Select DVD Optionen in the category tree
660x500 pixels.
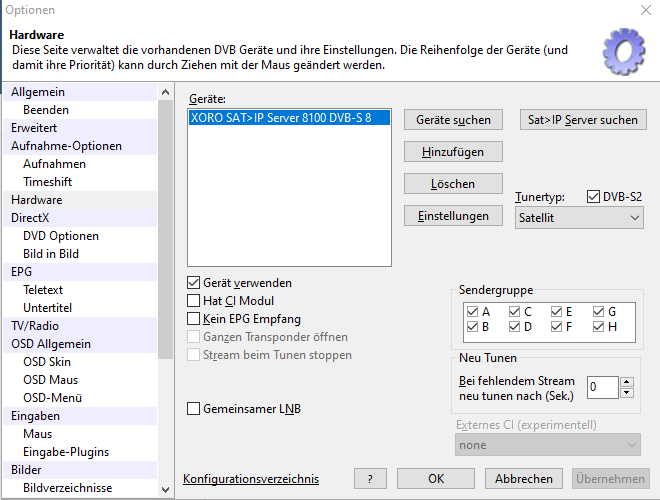(61, 236)
